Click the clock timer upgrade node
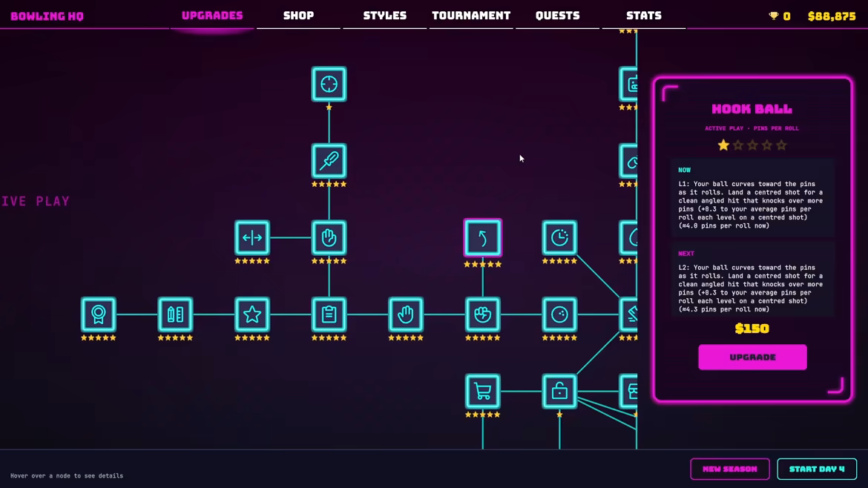This screenshot has height=488, width=868. coord(559,238)
